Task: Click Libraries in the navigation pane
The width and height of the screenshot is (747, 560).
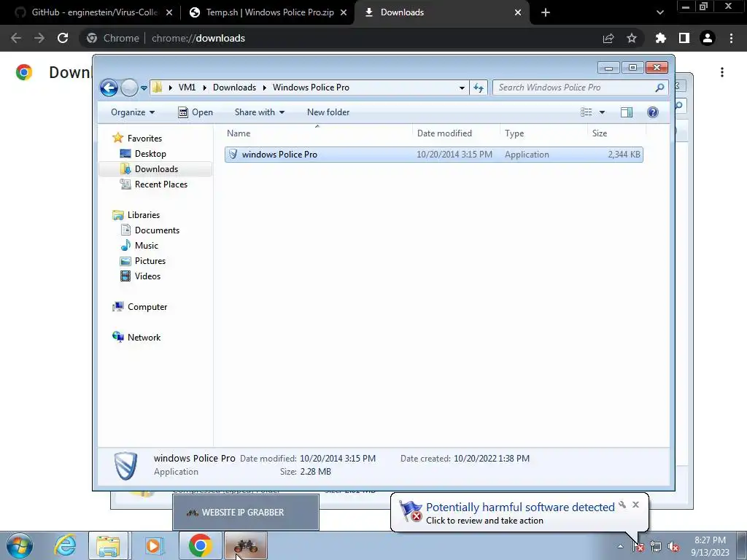Action: tap(144, 215)
